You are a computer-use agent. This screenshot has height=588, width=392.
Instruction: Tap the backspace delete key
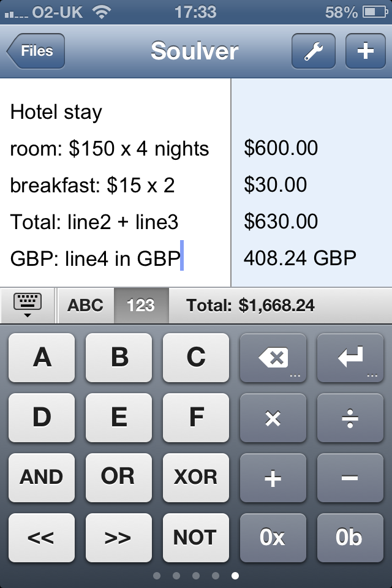pos(273,357)
